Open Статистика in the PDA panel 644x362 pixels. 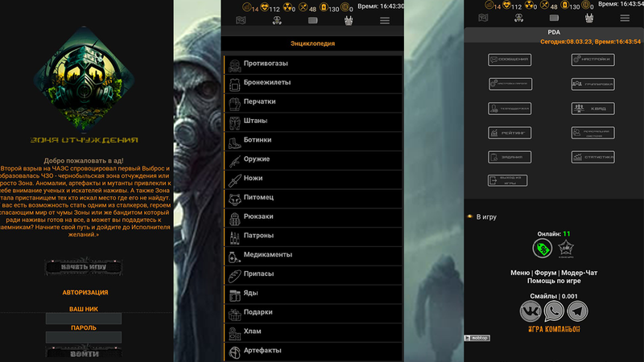tap(592, 157)
